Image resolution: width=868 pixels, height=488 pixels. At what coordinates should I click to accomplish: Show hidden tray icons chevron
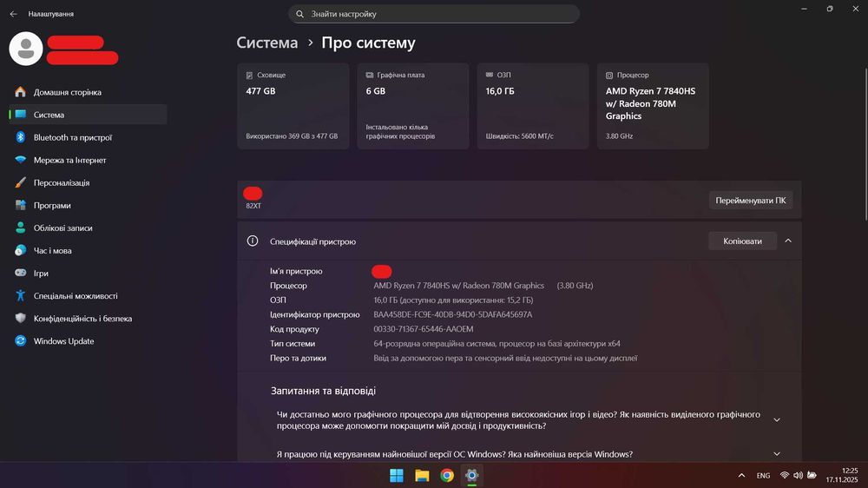click(741, 475)
